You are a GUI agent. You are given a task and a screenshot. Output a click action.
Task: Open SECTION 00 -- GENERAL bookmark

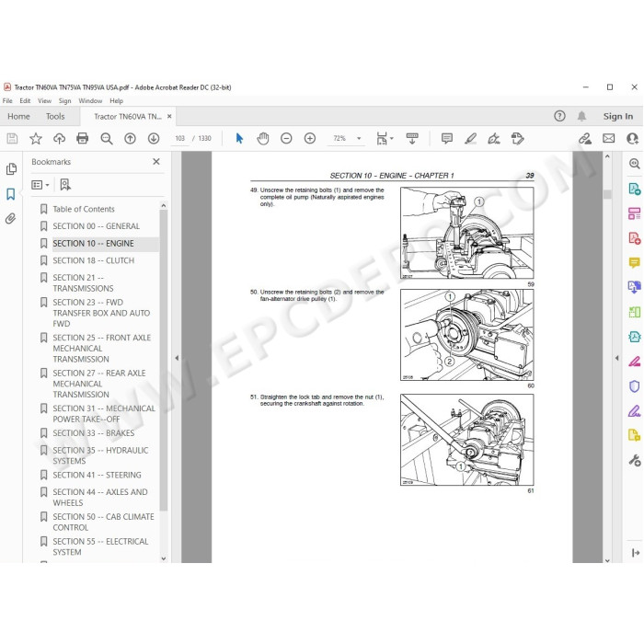(x=96, y=226)
